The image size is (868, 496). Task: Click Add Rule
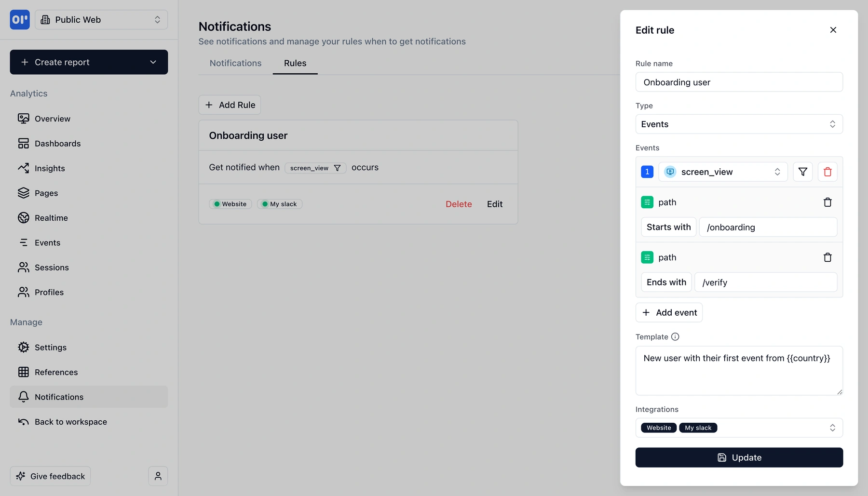pos(230,105)
